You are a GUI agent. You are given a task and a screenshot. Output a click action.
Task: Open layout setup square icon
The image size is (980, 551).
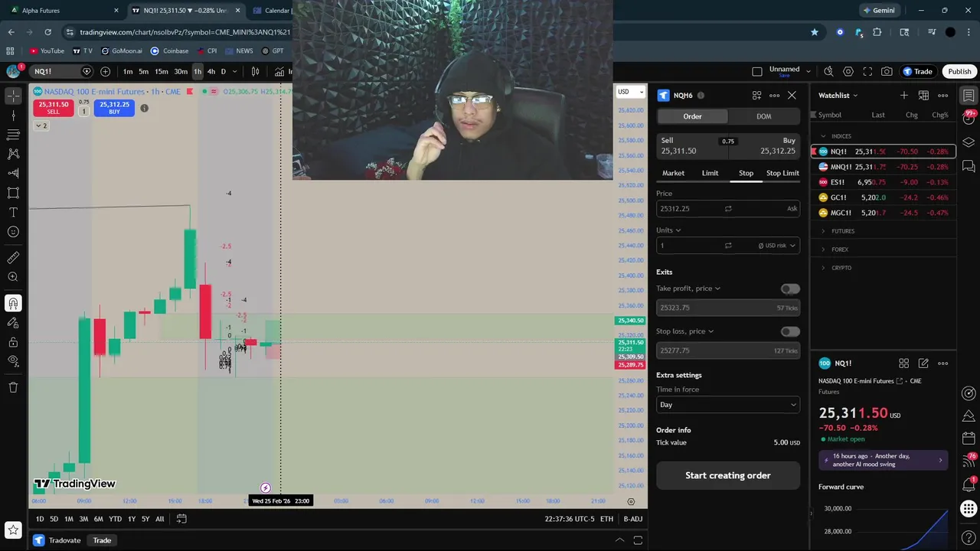757,71
